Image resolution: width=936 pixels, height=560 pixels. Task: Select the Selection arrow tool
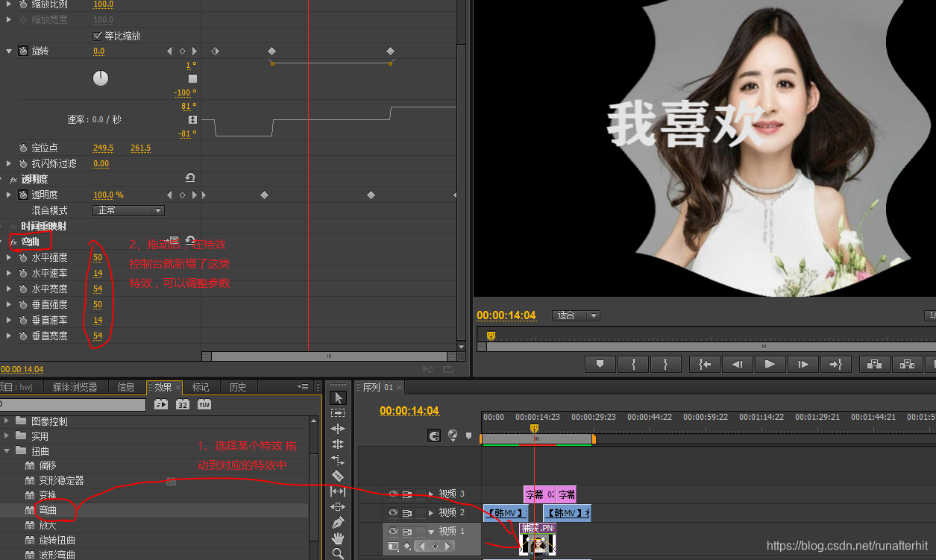coord(338,397)
